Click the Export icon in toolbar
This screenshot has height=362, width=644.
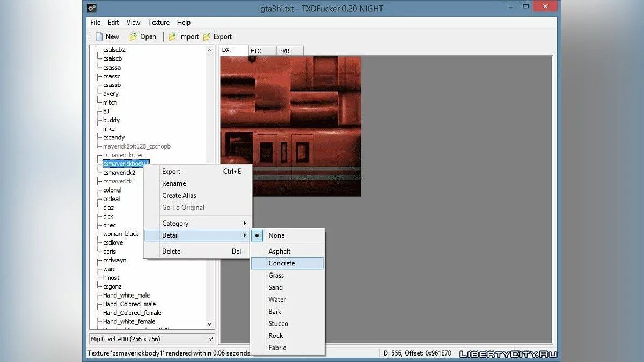[206, 36]
